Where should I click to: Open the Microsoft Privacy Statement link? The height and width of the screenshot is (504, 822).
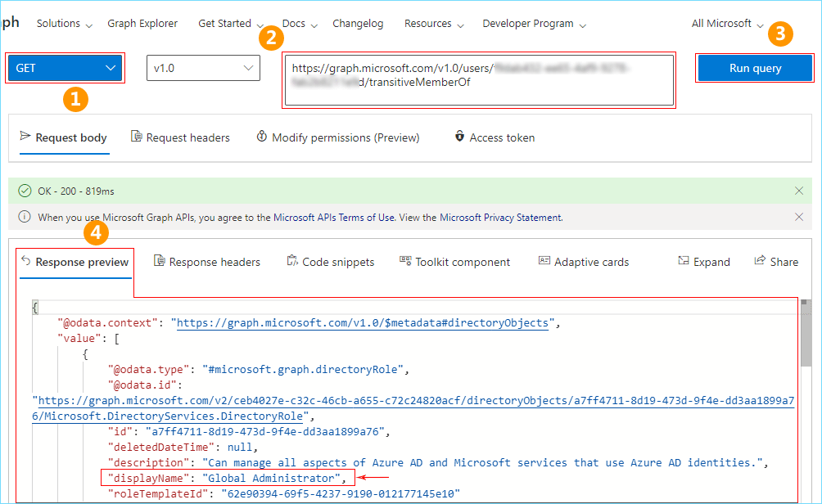pos(500,218)
